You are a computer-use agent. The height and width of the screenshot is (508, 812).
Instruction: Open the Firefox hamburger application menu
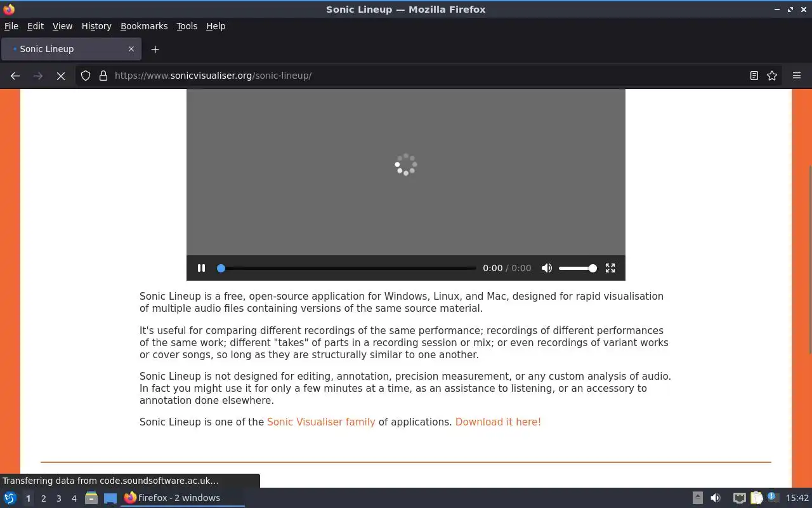tap(797, 76)
